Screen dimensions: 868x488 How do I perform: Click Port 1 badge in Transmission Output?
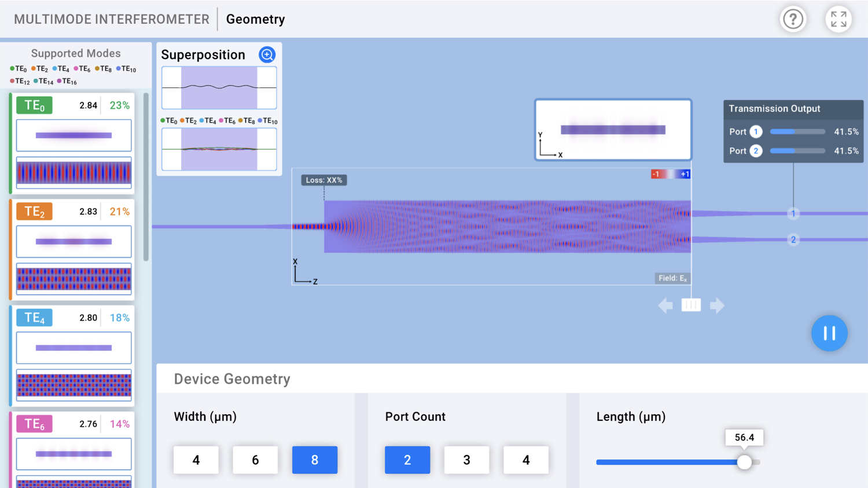click(755, 131)
